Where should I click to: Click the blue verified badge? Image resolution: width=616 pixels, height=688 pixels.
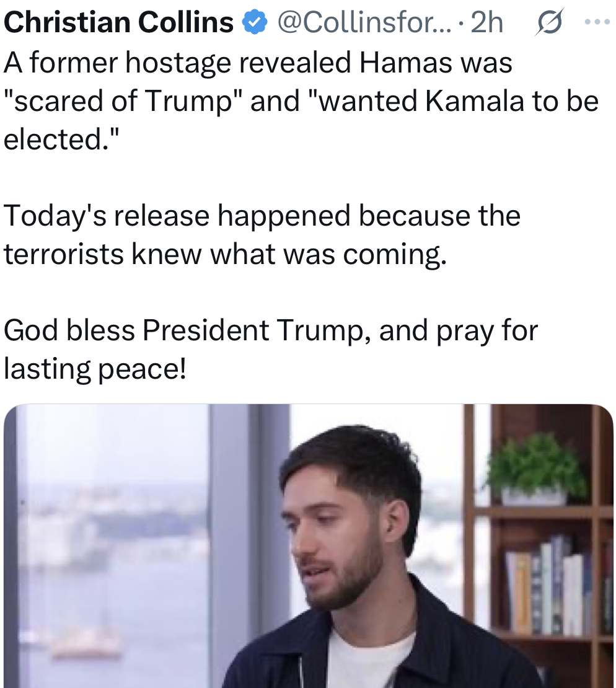tap(255, 23)
